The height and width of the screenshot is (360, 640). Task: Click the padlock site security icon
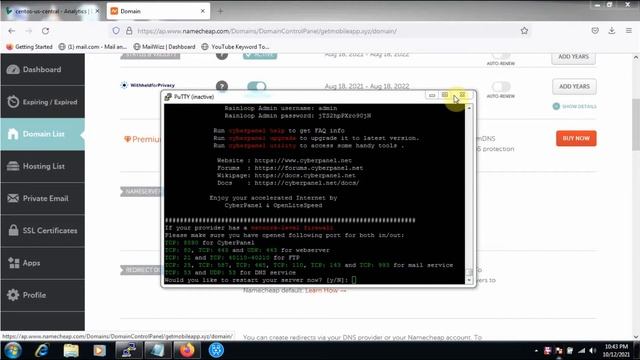(x=129, y=31)
